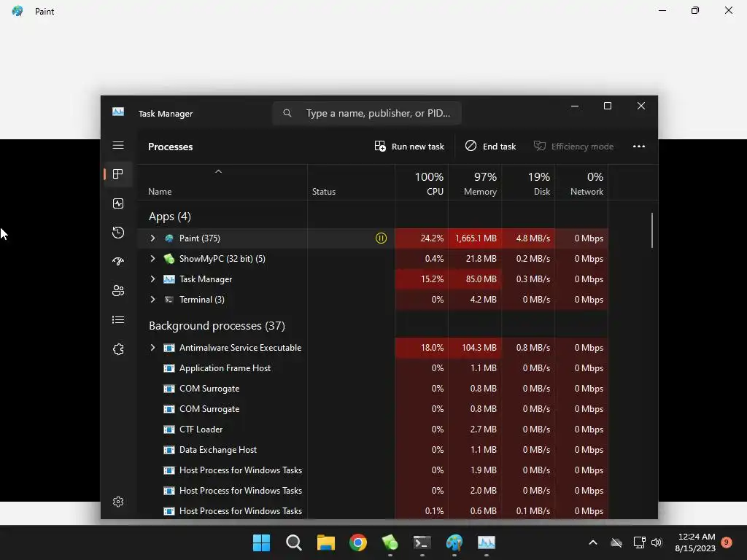Image resolution: width=747 pixels, height=560 pixels.
Task: Select the Apps (4) group header
Action: click(x=169, y=217)
